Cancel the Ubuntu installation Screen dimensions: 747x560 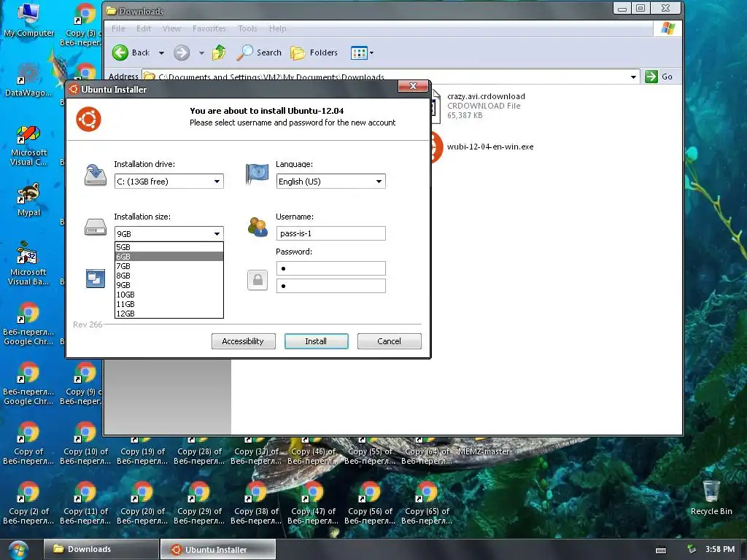tap(390, 341)
